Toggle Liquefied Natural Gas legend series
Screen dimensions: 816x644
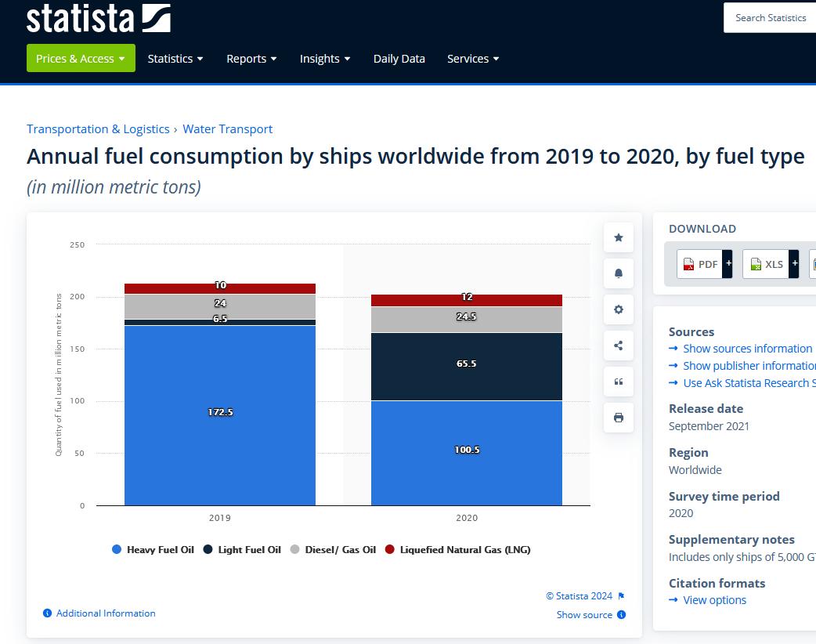pyautogui.click(x=457, y=550)
